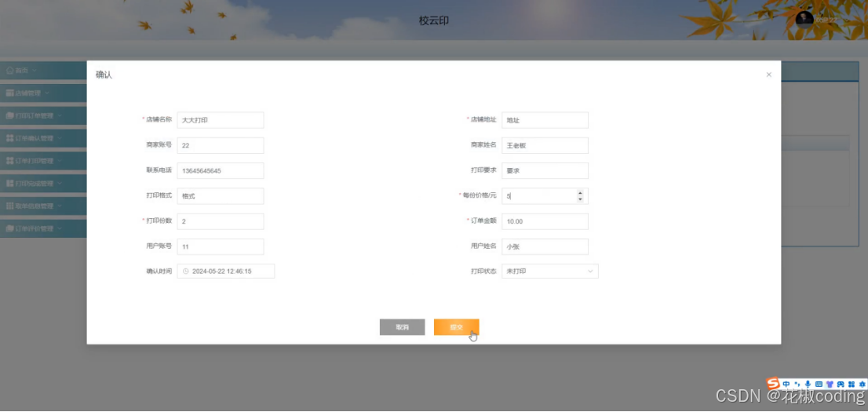Open the 取单信息管理 menu item
Image resolution: width=868 pixels, height=412 pixels.
[43, 206]
